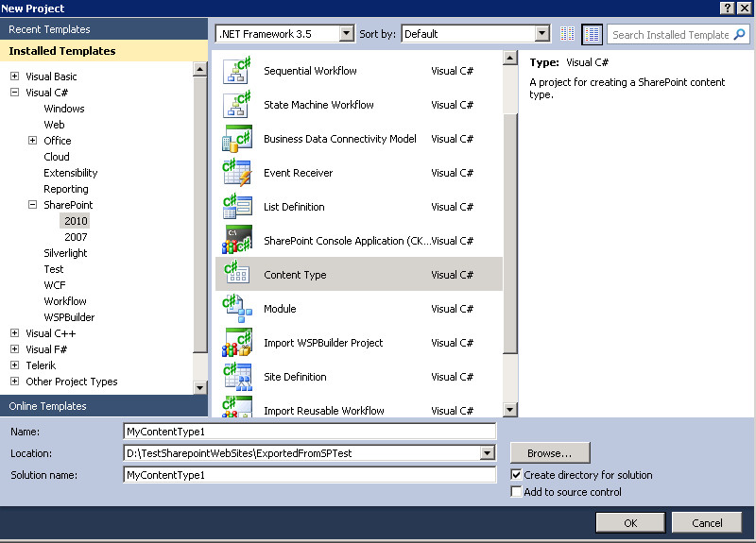Select the Test category
This screenshot has height=543, width=756.
[54, 269]
